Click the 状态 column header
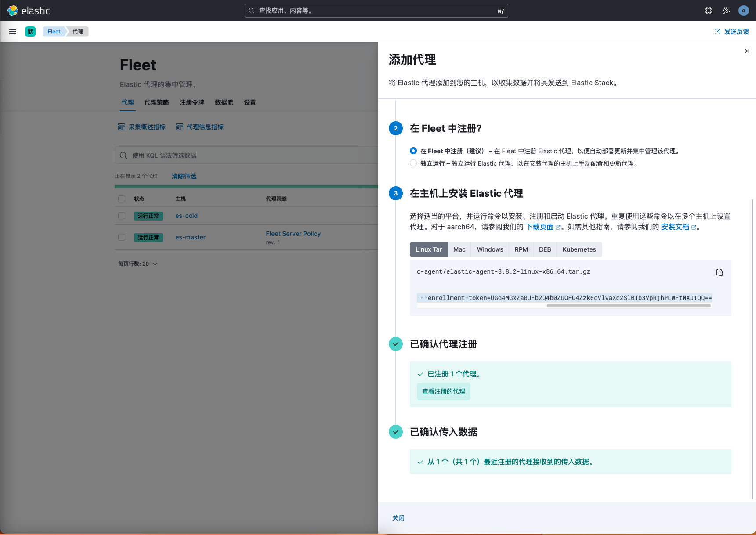The width and height of the screenshot is (756, 535). tap(139, 199)
